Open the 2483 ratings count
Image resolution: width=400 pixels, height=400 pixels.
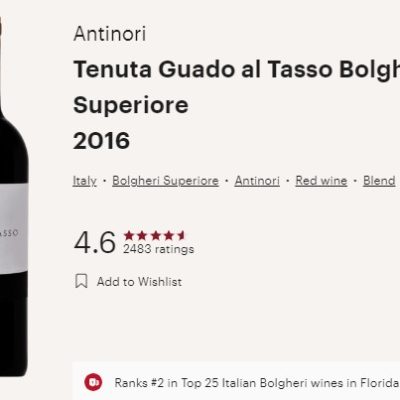tap(159, 249)
